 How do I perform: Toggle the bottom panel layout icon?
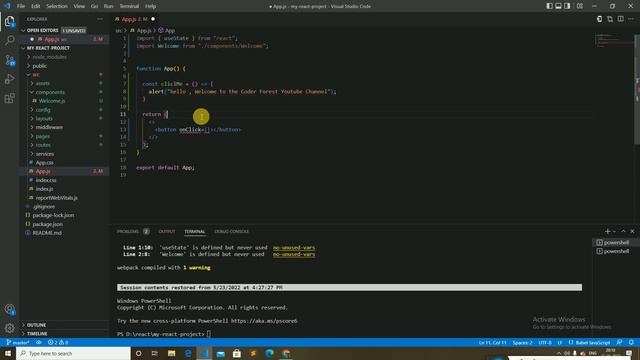coord(558,6)
